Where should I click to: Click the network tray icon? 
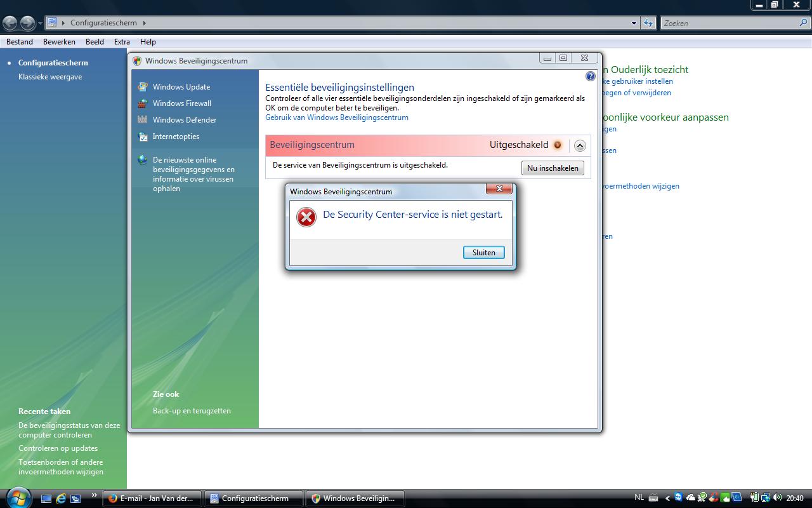[x=766, y=498]
